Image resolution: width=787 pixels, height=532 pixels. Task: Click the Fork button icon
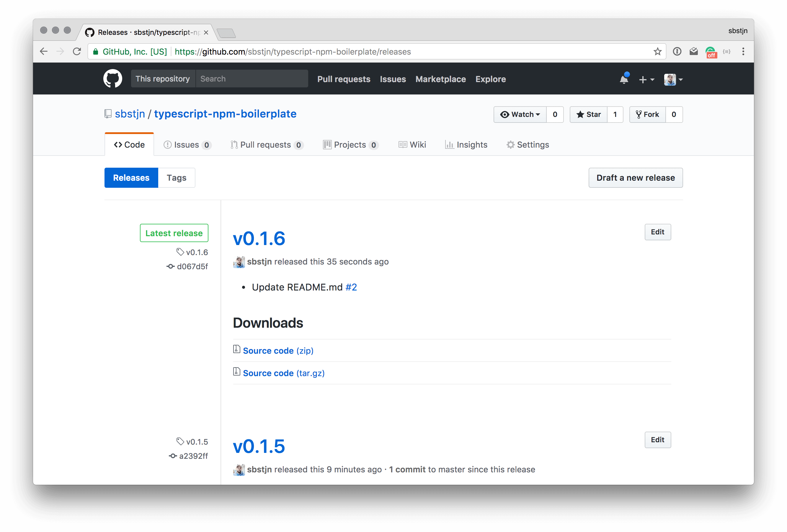(639, 114)
